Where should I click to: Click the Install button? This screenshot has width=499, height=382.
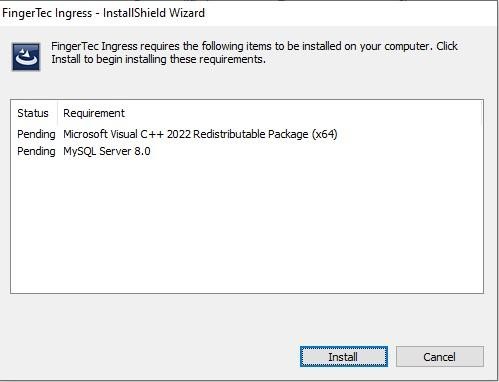[344, 357]
